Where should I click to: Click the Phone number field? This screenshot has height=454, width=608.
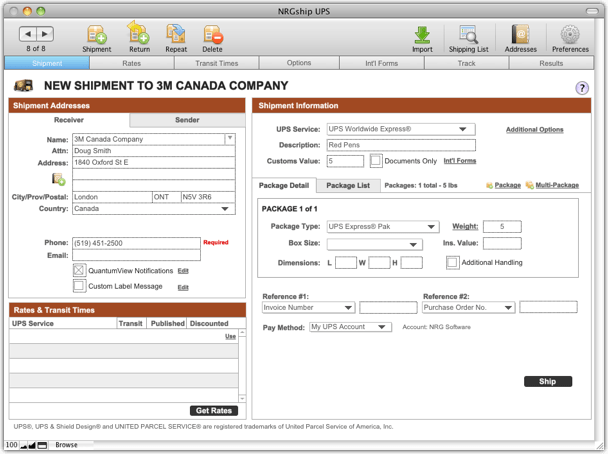point(136,243)
